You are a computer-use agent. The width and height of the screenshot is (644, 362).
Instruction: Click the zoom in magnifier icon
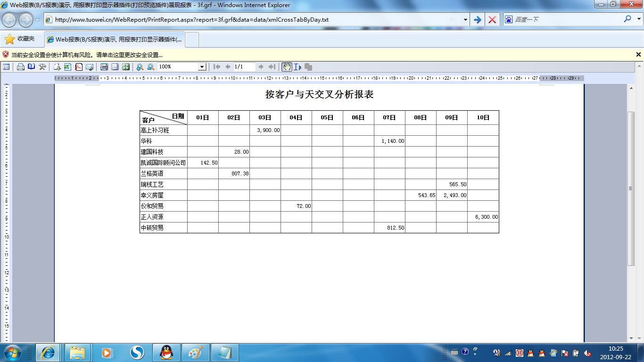tap(140, 67)
